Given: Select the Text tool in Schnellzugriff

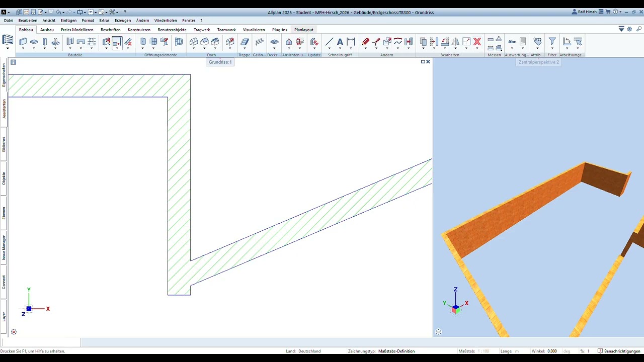Looking at the screenshot, I should point(340,42).
